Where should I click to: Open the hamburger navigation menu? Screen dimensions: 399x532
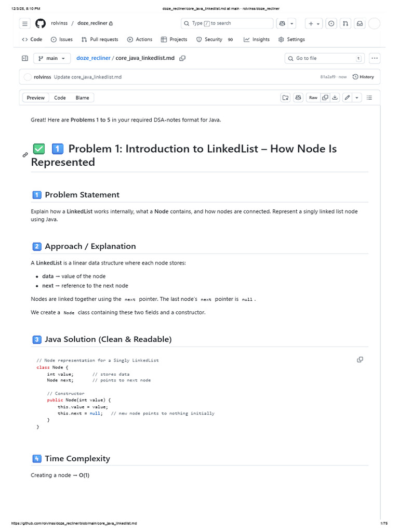click(x=25, y=23)
